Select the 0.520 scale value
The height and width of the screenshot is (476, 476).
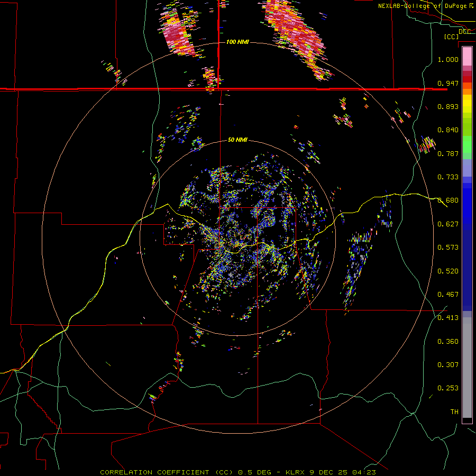(x=448, y=271)
